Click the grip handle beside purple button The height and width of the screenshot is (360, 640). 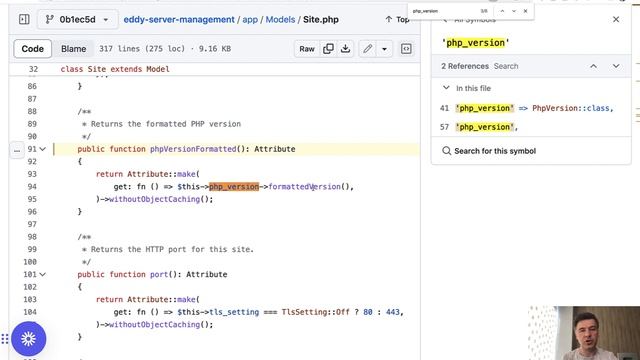point(4,339)
